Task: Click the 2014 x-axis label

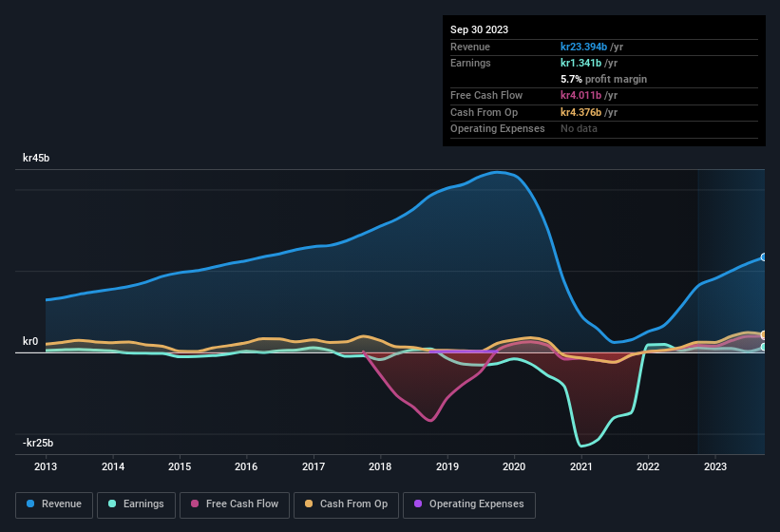Action: pyautogui.click(x=113, y=466)
